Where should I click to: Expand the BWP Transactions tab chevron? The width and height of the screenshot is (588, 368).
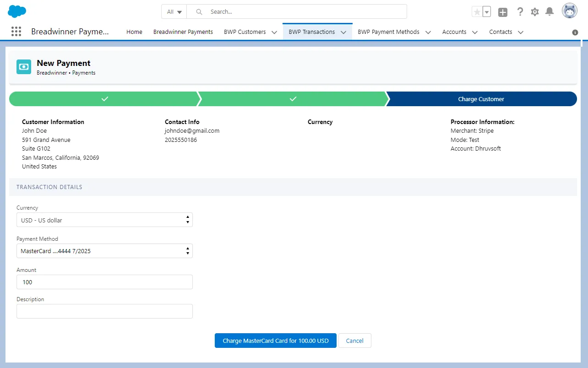[343, 32]
